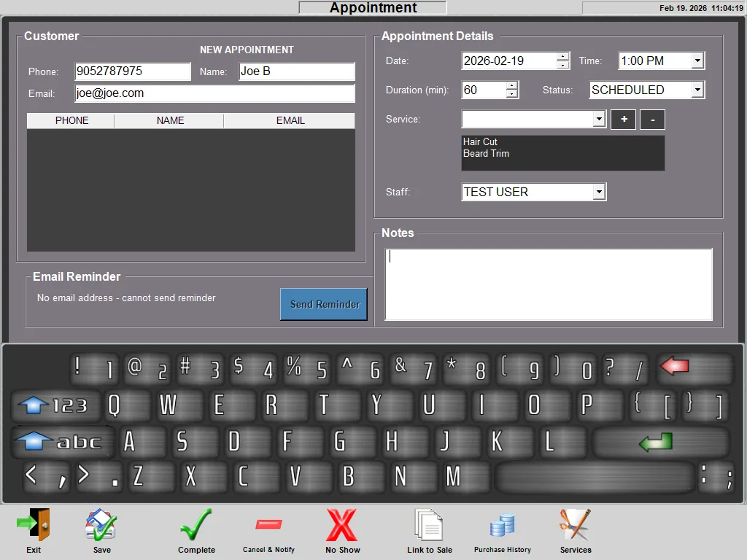Expand the Service dropdown list
Viewport: 747px width, 560px height.
(599, 120)
